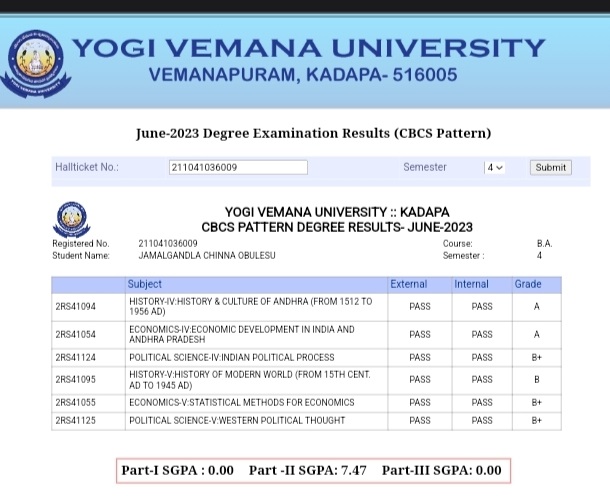Click CBCS PATTERN DEGREE RESULTS- JUNE-2023 heading

point(337,227)
